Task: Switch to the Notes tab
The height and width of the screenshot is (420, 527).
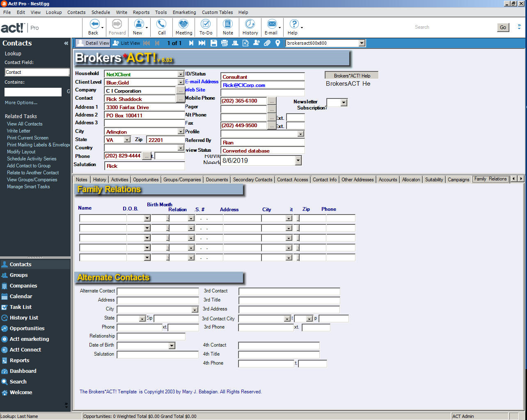Action: coord(82,180)
